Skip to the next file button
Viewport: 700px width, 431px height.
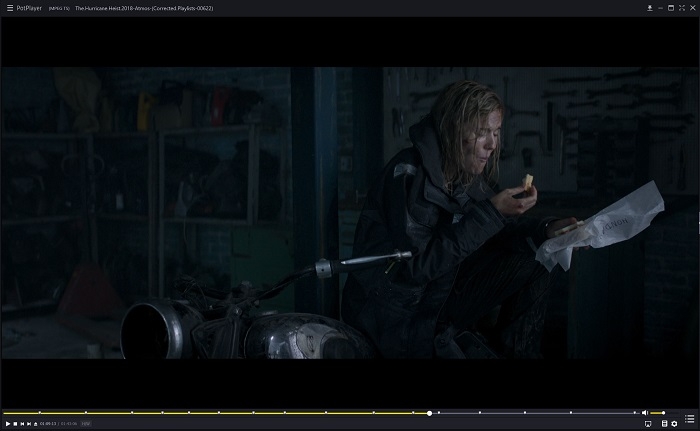[29, 423]
